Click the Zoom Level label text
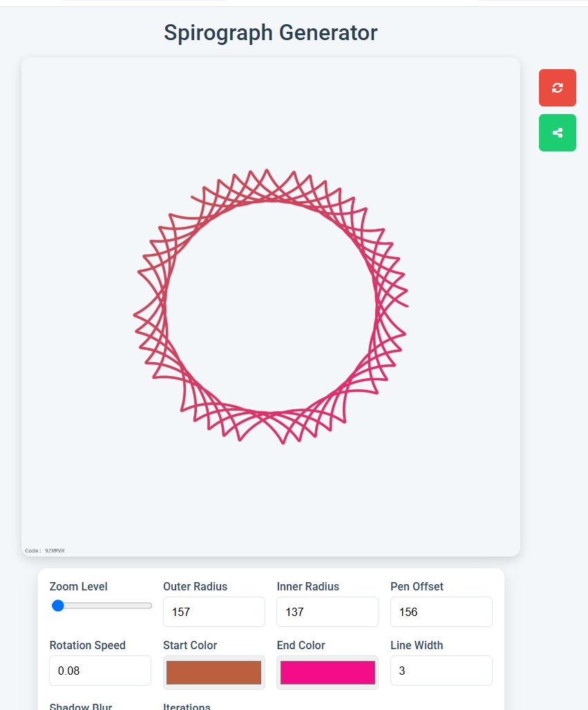588x710 pixels. click(78, 586)
